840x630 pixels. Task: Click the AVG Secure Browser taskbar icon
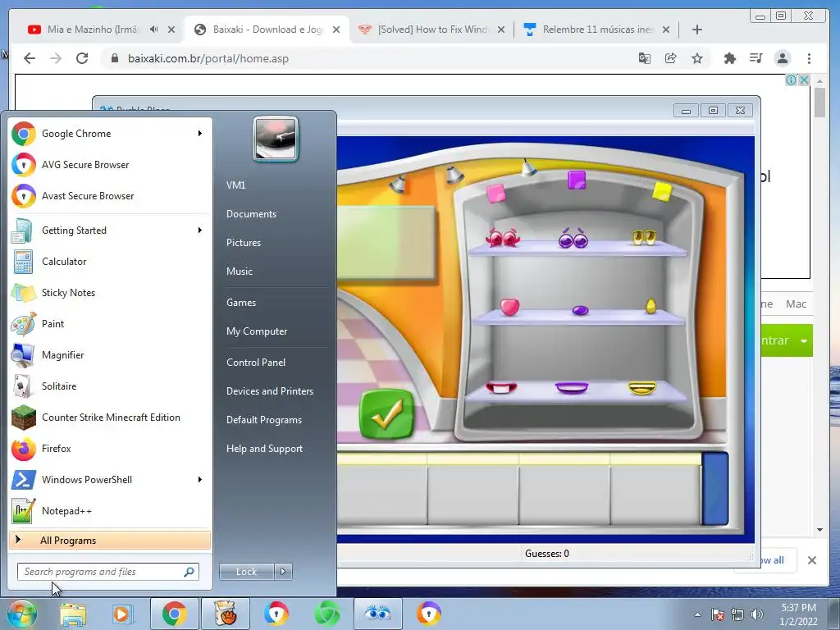pyautogui.click(x=276, y=614)
